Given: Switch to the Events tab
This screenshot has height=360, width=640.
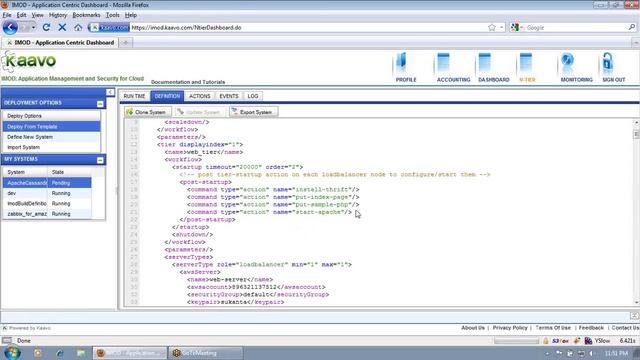Looking at the screenshot, I should tap(229, 96).
